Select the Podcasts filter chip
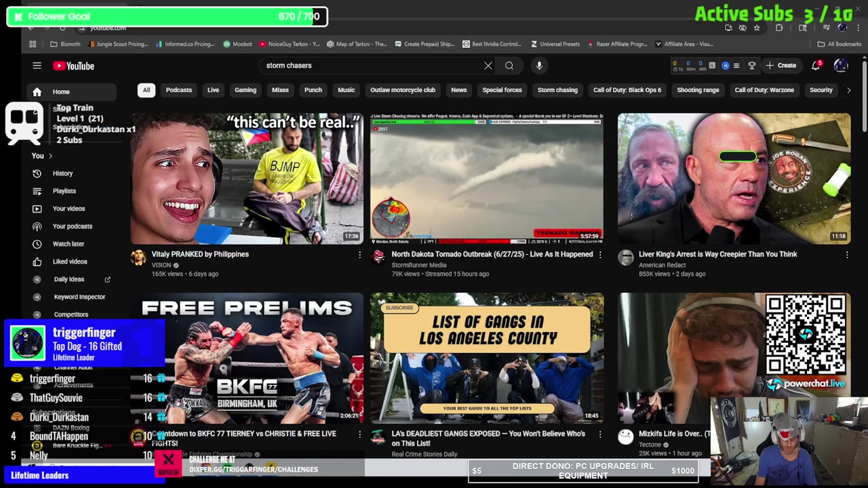Screen dimensions: 868x488 coord(179,90)
